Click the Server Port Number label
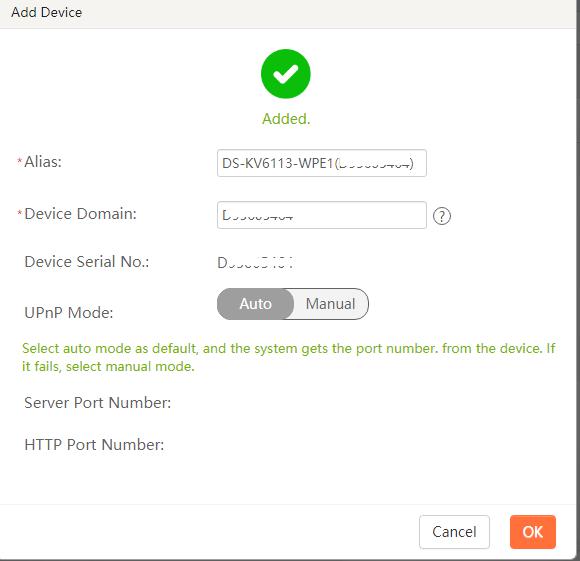 pyautogui.click(x=97, y=403)
